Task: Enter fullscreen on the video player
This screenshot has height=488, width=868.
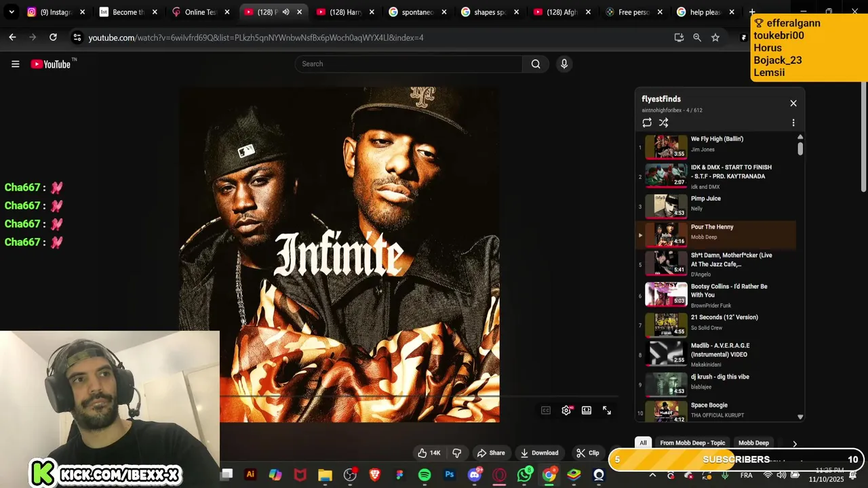Action: [x=607, y=410]
